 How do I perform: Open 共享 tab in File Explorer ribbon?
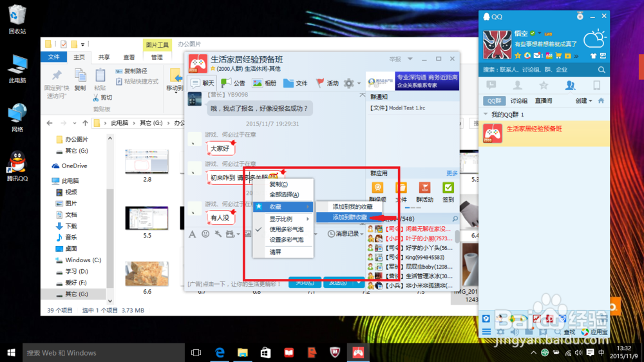point(104,57)
